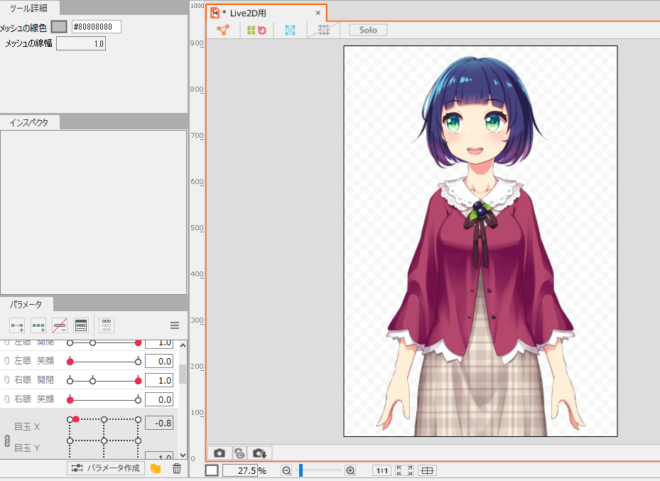Click the zoom in magnifier icon
This screenshot has width=660, height=481.
tap(350, 470)
